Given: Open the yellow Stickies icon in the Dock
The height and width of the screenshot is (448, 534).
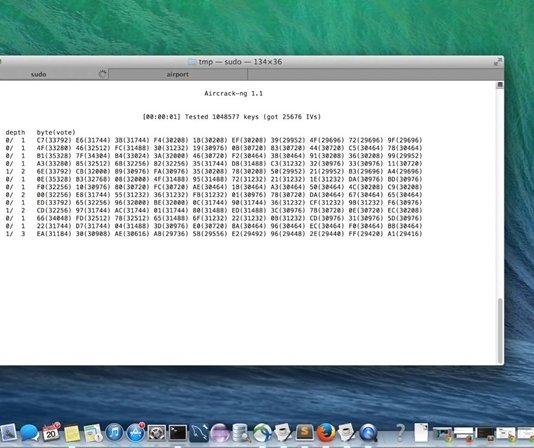Looking at the screenshot, I should (72, 433).
